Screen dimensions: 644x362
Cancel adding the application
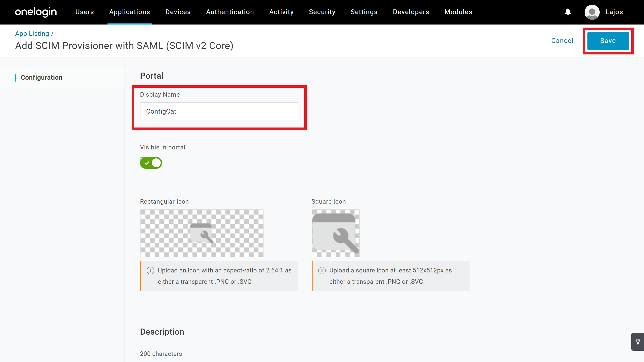[x=562, y=41]
